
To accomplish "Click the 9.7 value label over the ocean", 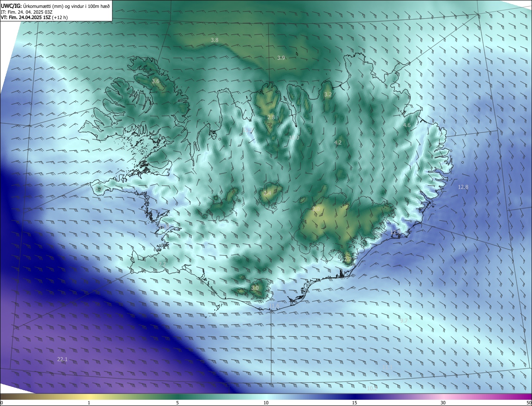I will pos(404,321).
